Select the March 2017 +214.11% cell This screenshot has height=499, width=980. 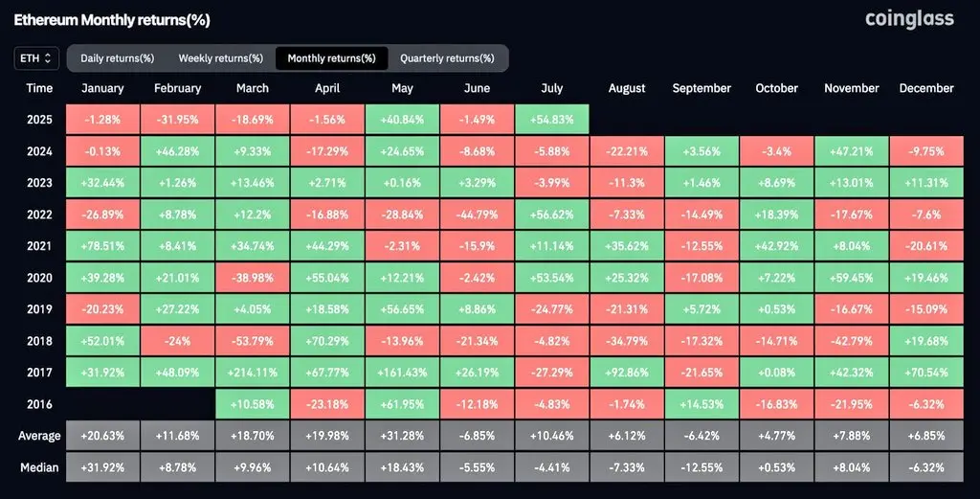(x=253, y=372)
